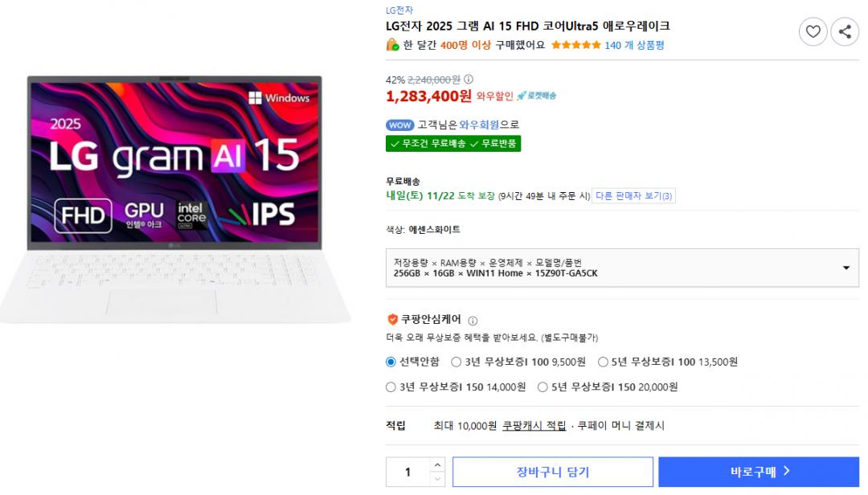Click the 로켓배송 rocket badge
This screenshot has width=868, height=495.
coord(536,96)
